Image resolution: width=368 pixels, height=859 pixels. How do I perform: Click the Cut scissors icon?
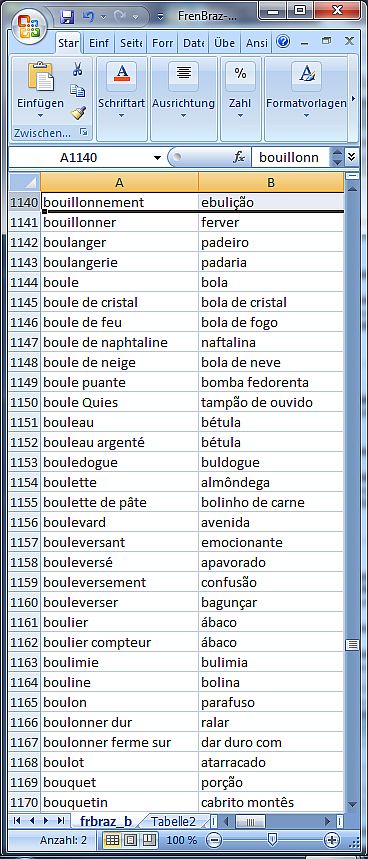[78, 70]
